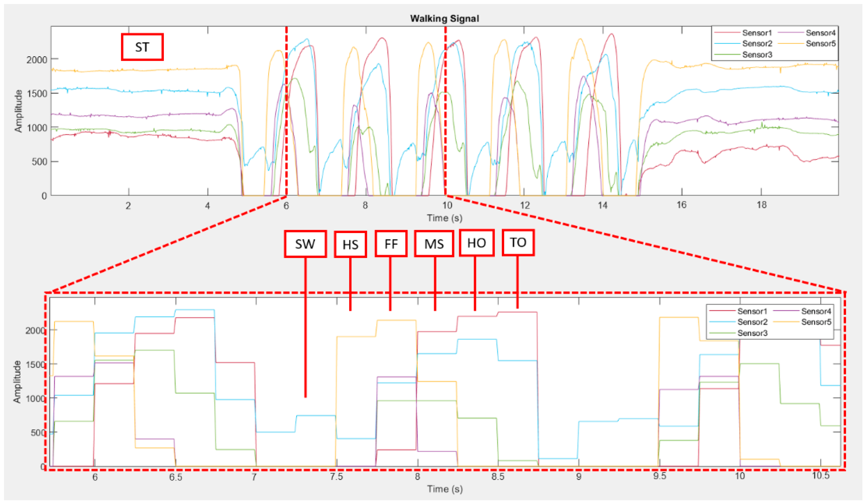The width and height of the screenshot is (867, 504).
Task: Click Sensor5 in the upper plot legend
Action: pyautogui.click(x=821, y=44)
